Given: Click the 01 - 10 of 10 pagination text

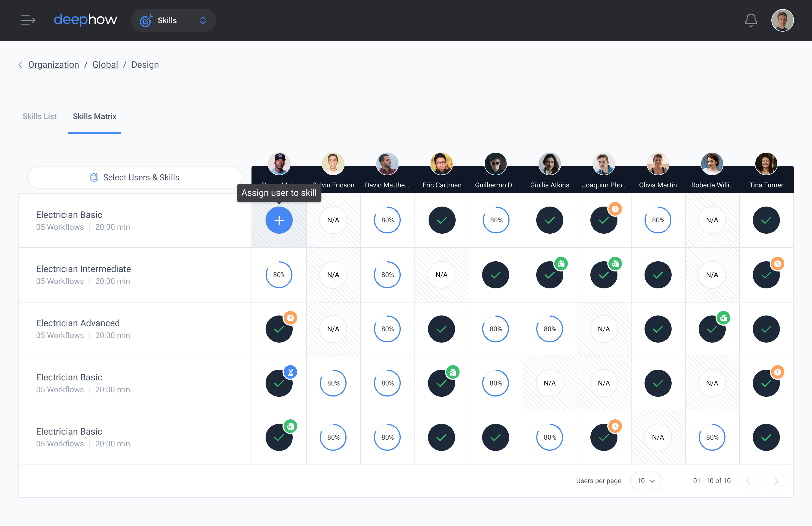Looking at the screenshot, I should pyautogui.click(x=712, y=481).
